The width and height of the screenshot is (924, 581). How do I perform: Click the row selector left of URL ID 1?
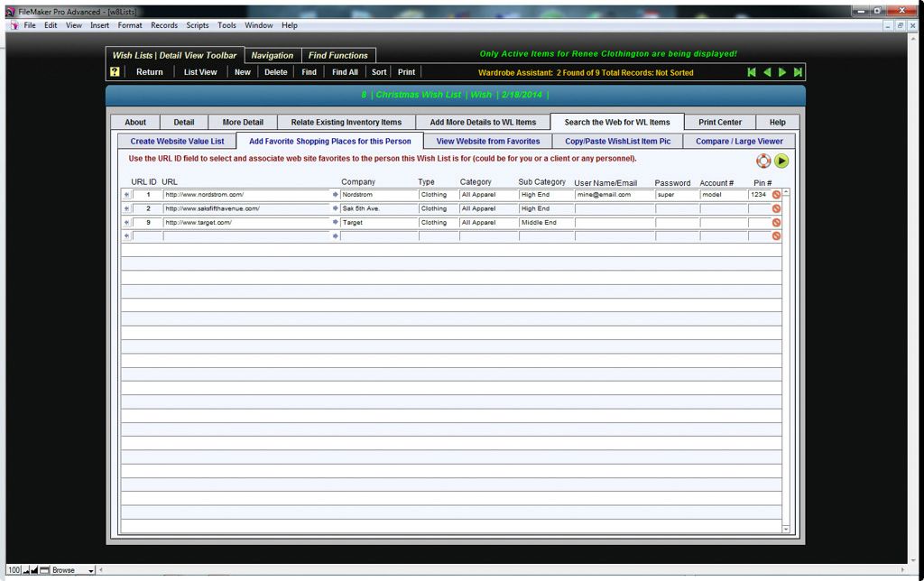point(126,195)
